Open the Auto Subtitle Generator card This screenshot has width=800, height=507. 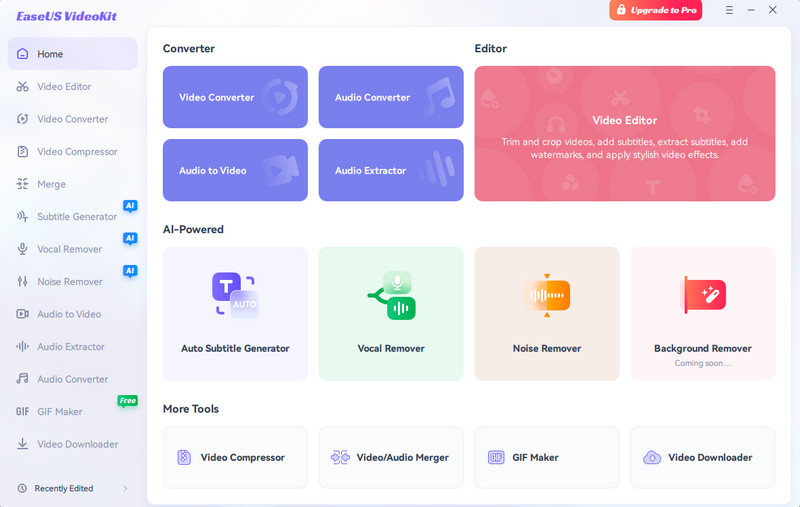(235, 314)
